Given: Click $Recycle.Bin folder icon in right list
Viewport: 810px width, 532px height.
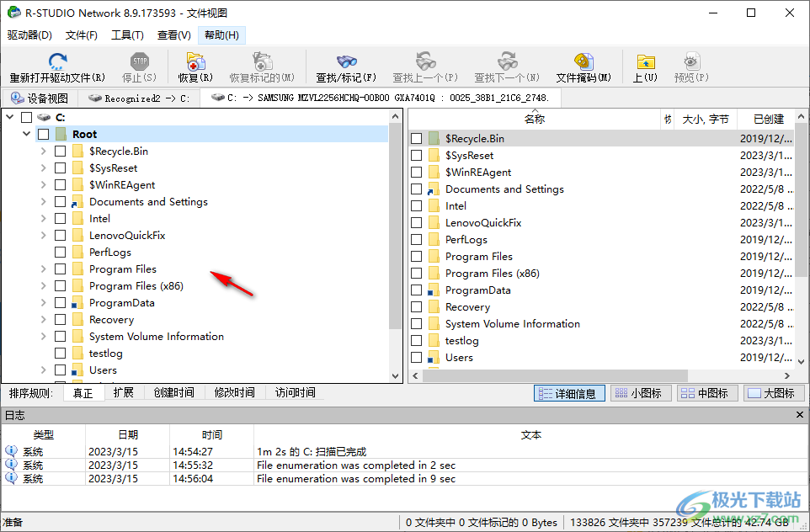Looking at the screenshot, I should (x=434, y=138).
